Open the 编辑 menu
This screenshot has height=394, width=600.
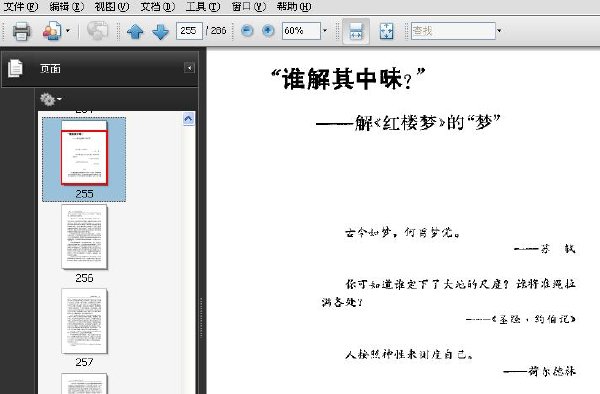coord(67,7)
